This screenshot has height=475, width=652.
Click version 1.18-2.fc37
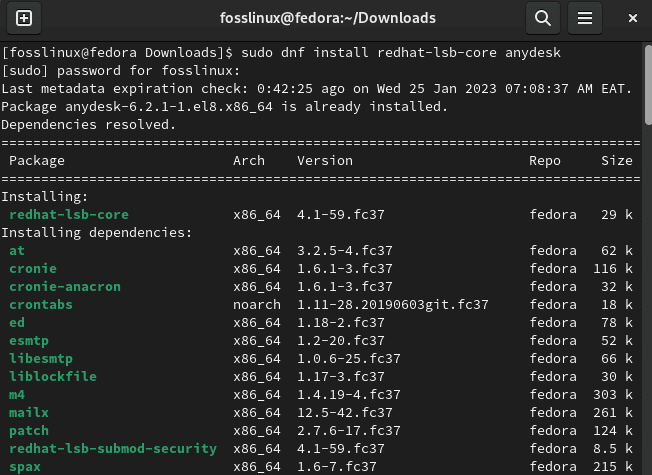[x=341, y=323]
